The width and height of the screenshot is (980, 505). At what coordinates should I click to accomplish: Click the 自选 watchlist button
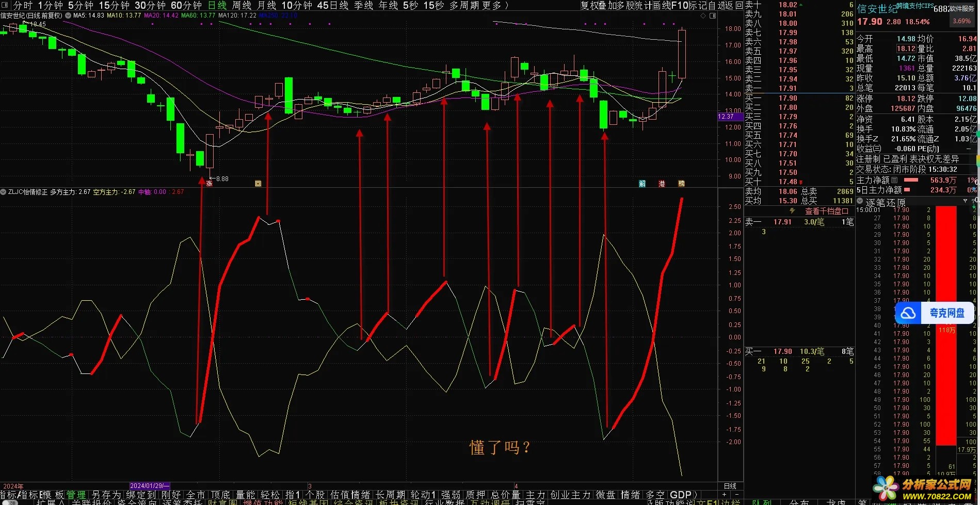tap(715, 5)
